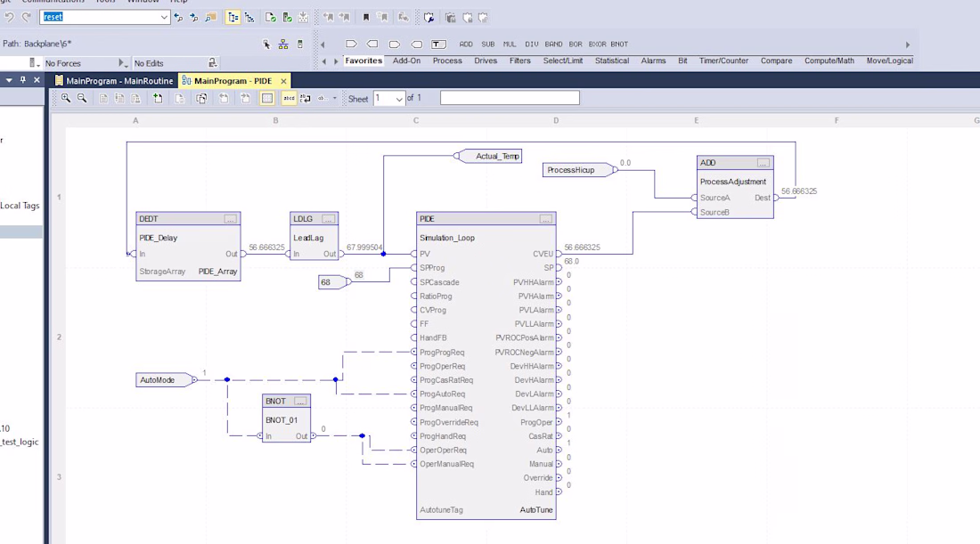Select the Text Box element icon
The width and height of the screenshot is (980, 544).
438,45
